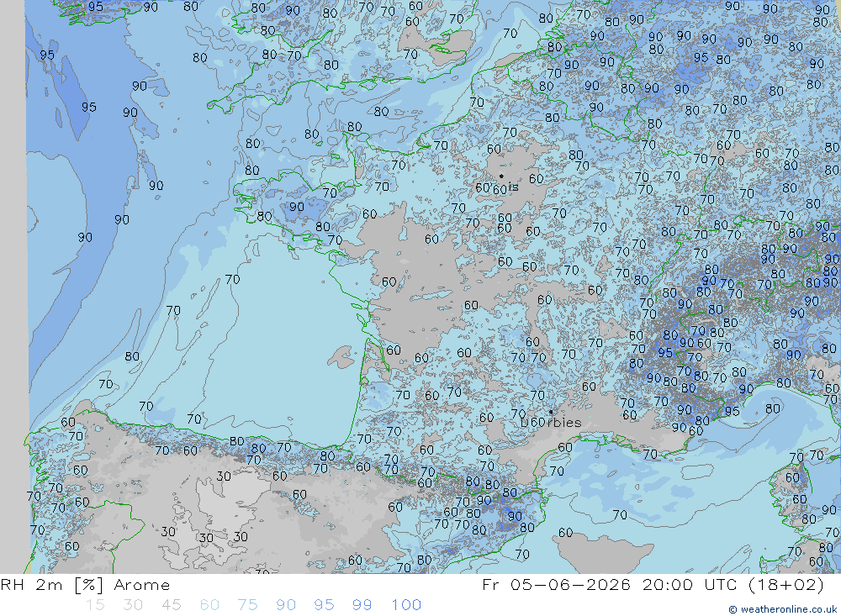The height and width of the screenshot is (616, 841).
Task: Click the Paris city dot marker
Action: [x=501, y=176]
